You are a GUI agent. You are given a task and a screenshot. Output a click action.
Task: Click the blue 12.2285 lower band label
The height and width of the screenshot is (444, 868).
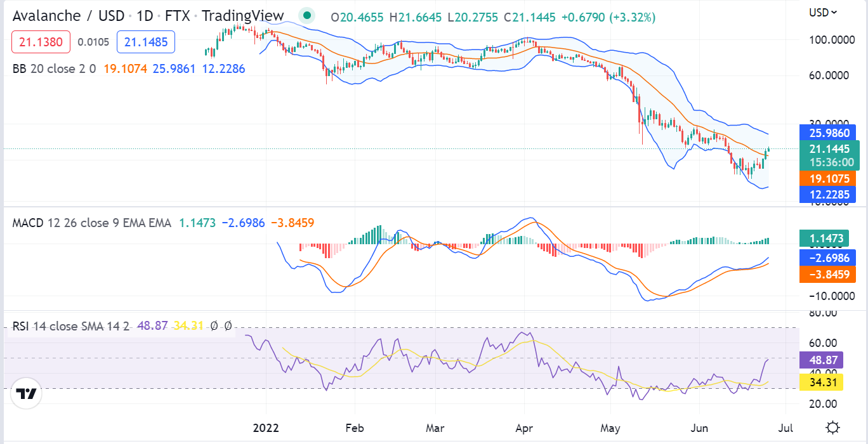click(827, 195)
